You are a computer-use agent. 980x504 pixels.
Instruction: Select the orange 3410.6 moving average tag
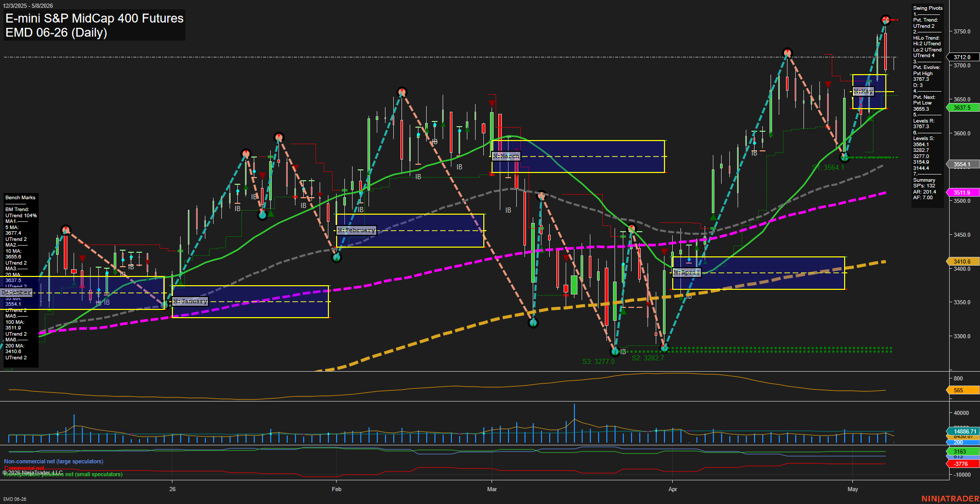point(962,262)
